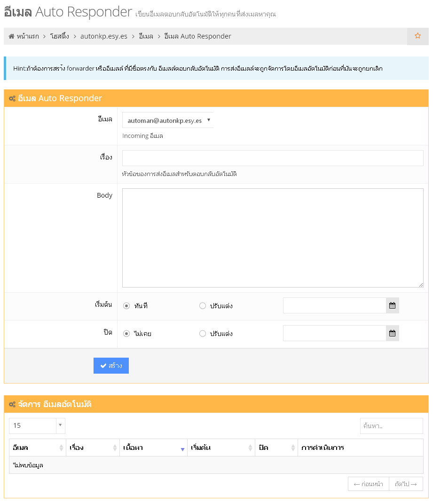This screenshot has width=433, height=504.
Task: Click the Incoming อีเมล helper text
Action: [x=142, y=136]
